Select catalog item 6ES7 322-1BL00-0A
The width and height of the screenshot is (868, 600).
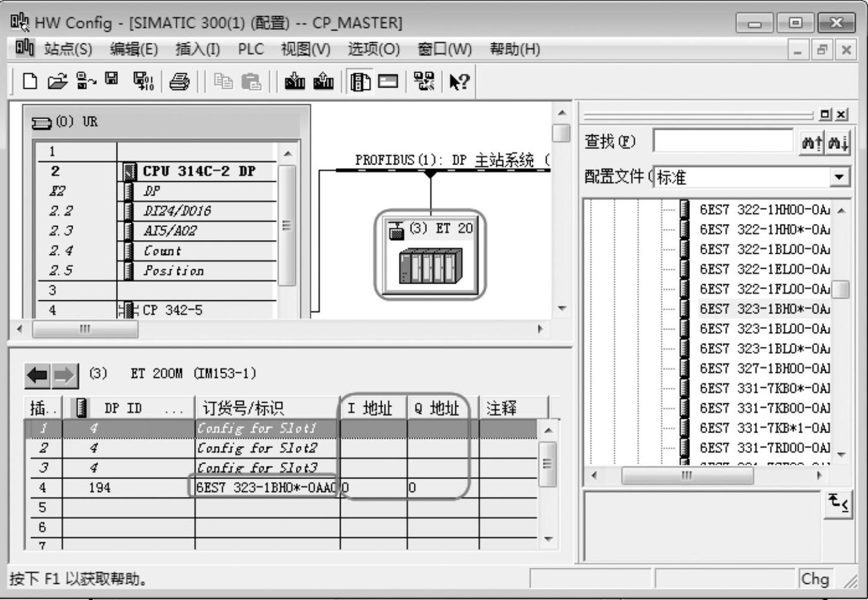click(764, 250)
